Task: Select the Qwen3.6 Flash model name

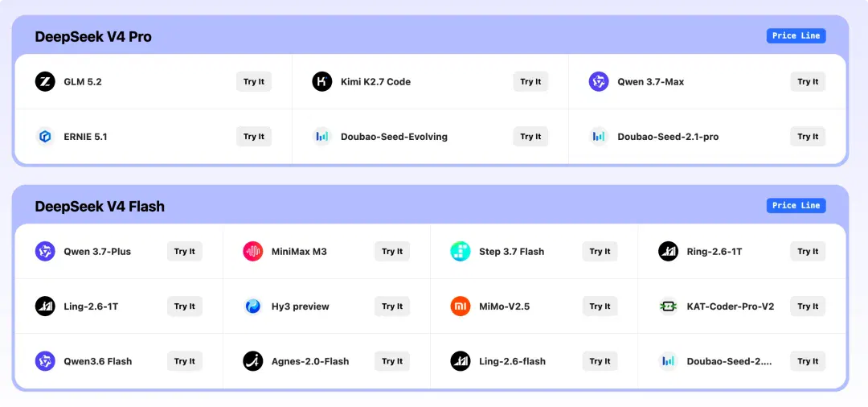Action: tap(98, 362)
